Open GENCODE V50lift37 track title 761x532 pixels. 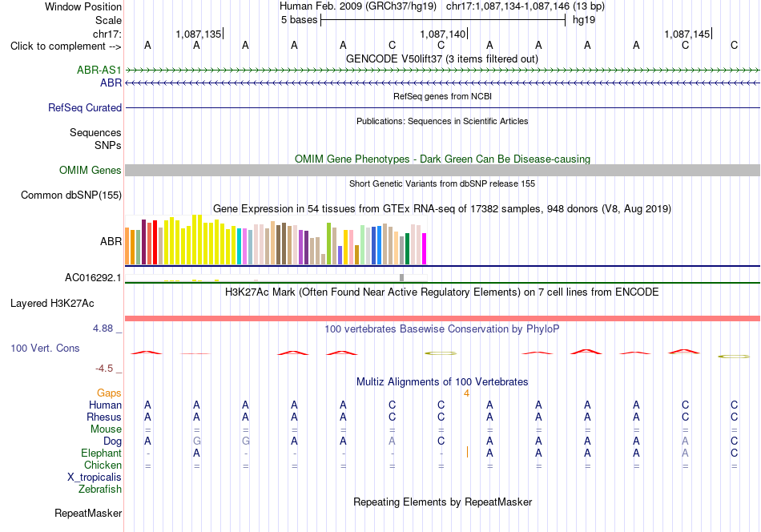pyautogui.click(x=442, y=58)
